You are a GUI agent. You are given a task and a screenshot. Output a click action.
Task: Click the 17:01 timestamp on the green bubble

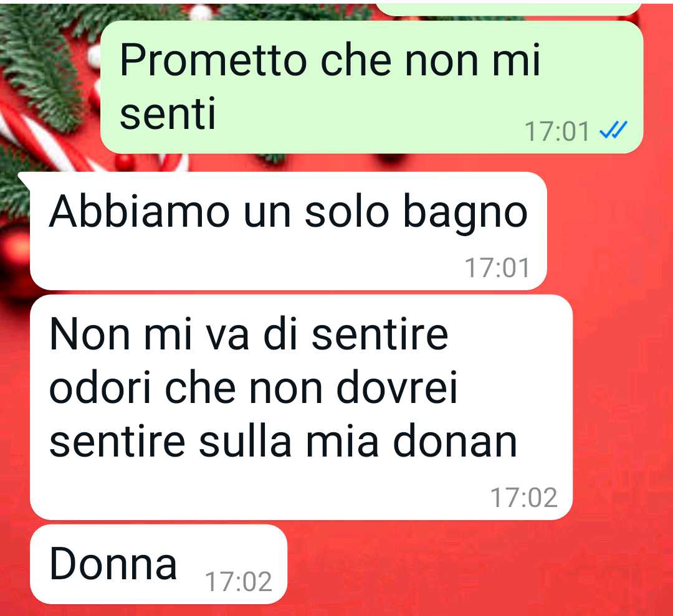pos(557,131)
